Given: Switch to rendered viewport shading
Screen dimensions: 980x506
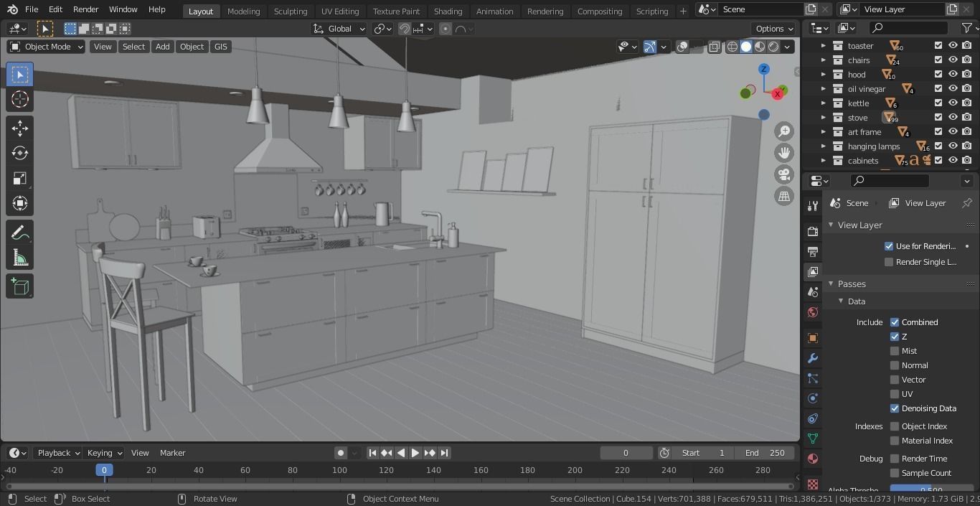Looking at the screenshot, I should [x=773, y=47].
